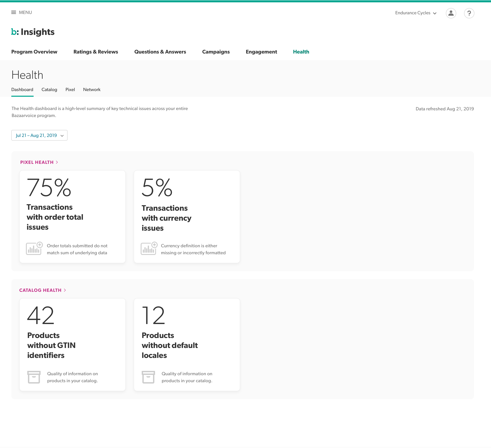Open the hamburger MENU icon
Viewport: 491px width, 448px height.
tap(14, 12)
